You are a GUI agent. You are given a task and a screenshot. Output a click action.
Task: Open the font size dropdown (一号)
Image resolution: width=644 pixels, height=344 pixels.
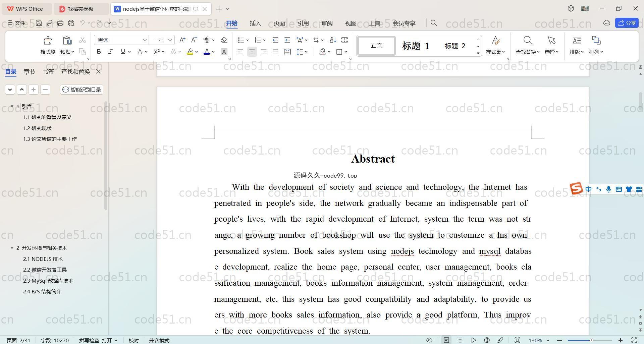[170, 40]
